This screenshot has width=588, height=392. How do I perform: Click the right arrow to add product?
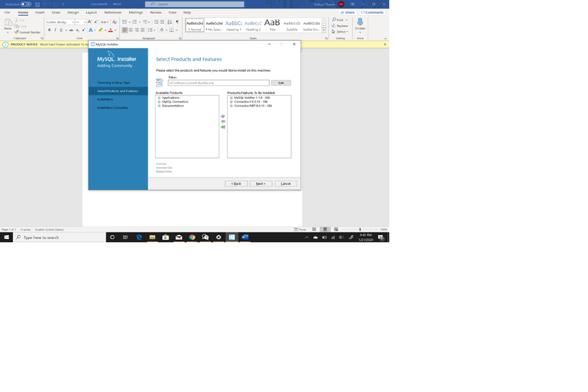click(223, 116)
